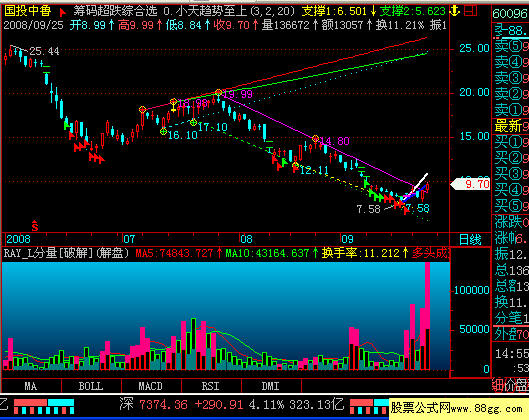529x420 pixels.
Task: Click the yellow circle marker at 19.99
Action: tap(219, 92)
